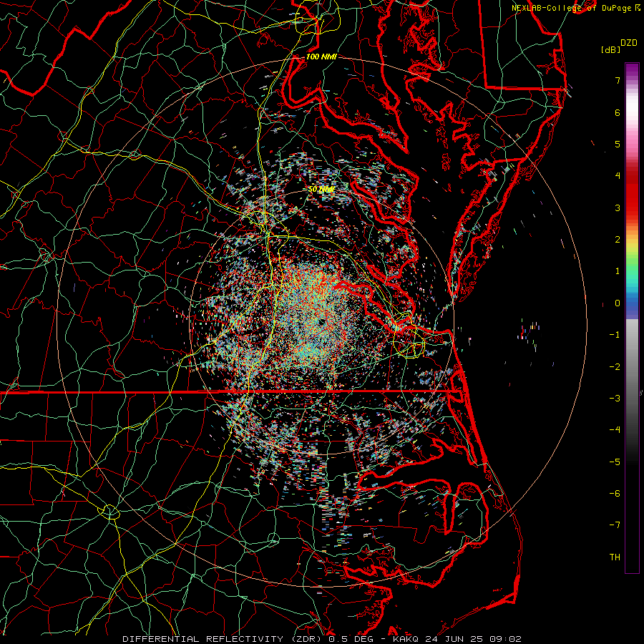Select the 100 NMI range ring label

(321, 57)
